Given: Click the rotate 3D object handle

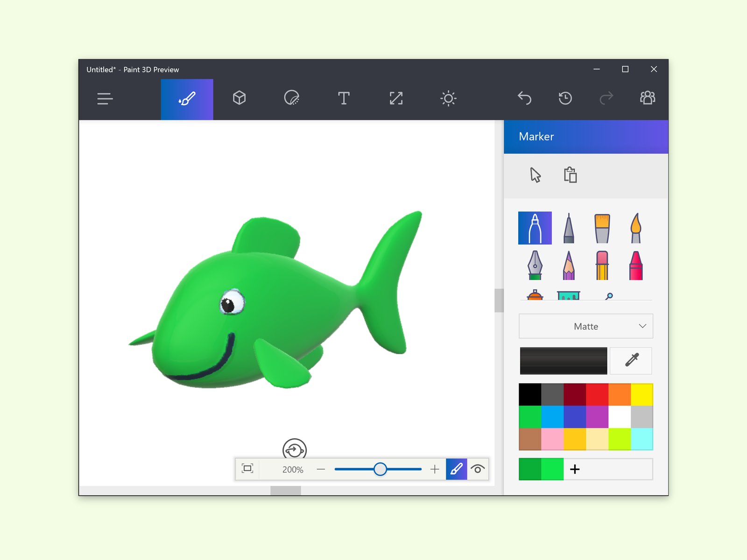Looking at the screenshot, I should [x=295, y=449].
